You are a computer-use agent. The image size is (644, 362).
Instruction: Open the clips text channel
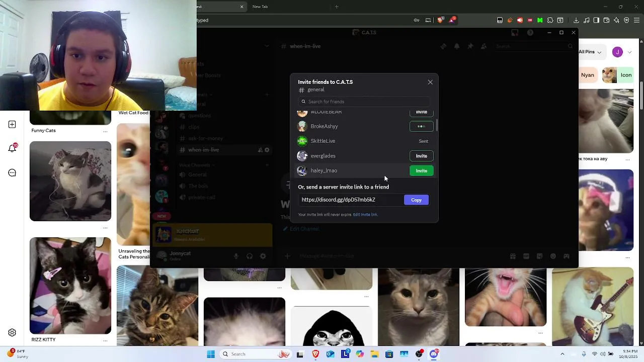(x=194, y=127)
